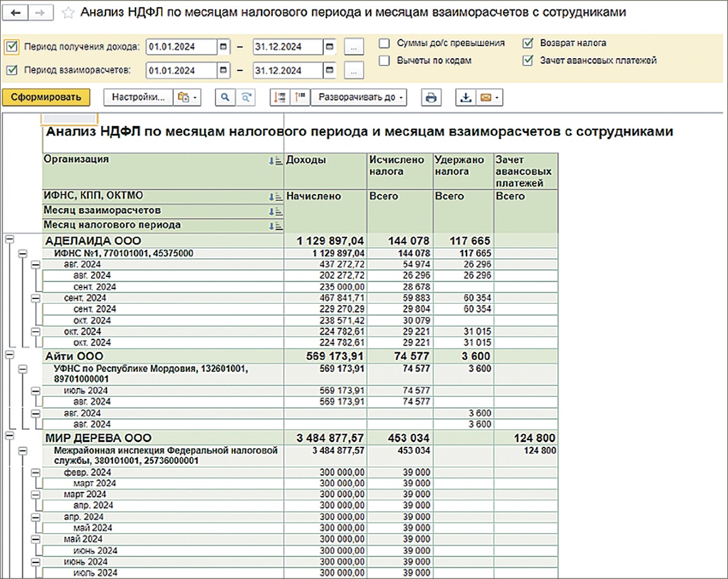Uncheck the Возврат налога checkbox
This screenshot has width=728, height=579.
tap(528, 44)
